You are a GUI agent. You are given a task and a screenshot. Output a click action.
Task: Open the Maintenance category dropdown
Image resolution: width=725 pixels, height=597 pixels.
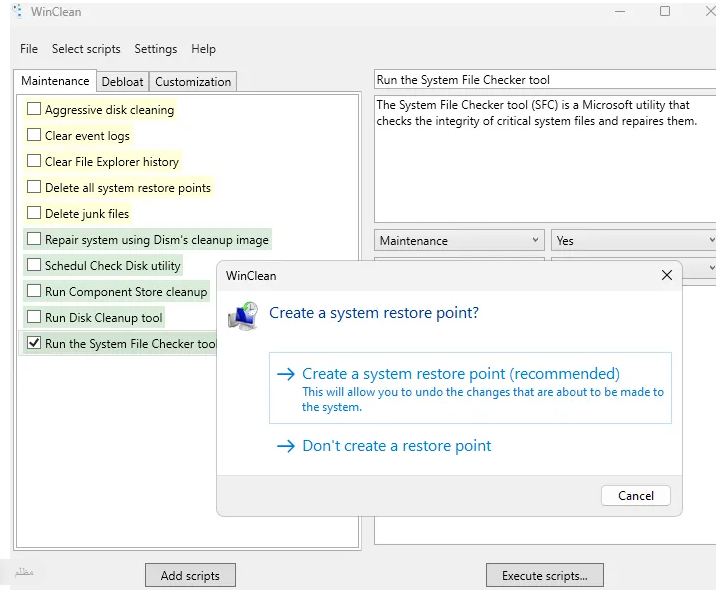point(459,240)
